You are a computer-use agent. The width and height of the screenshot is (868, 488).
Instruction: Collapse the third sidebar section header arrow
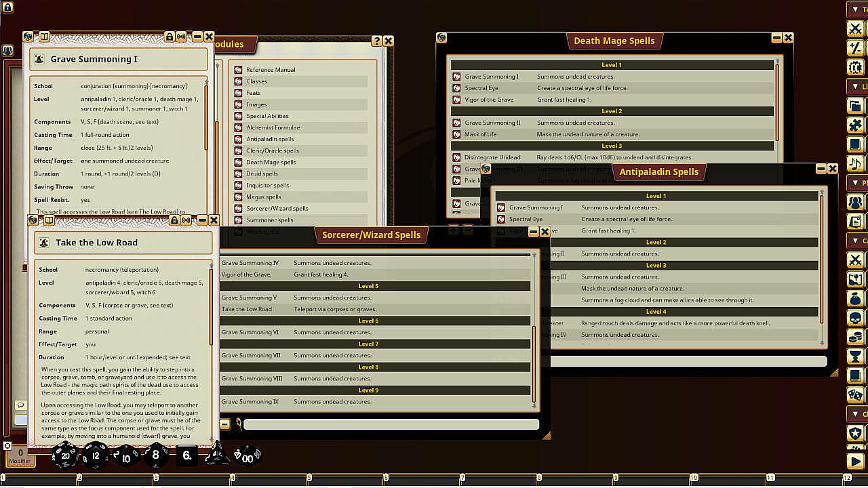tap(855, 183)
